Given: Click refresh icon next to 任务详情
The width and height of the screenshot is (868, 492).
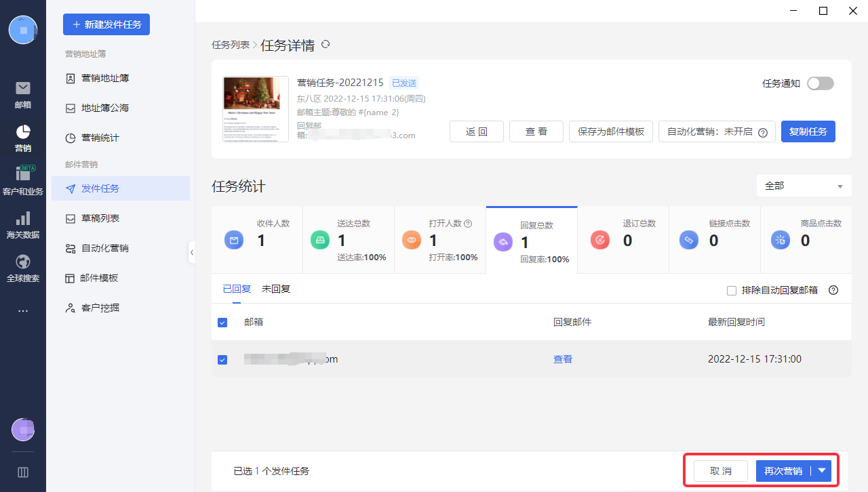Looking at the screenshot, I should pos(325,45).
